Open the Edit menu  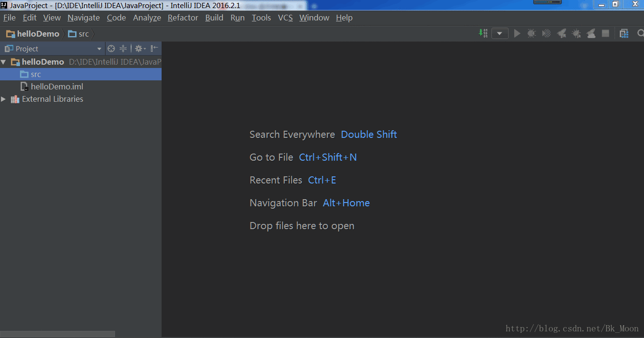click(29, 18)
